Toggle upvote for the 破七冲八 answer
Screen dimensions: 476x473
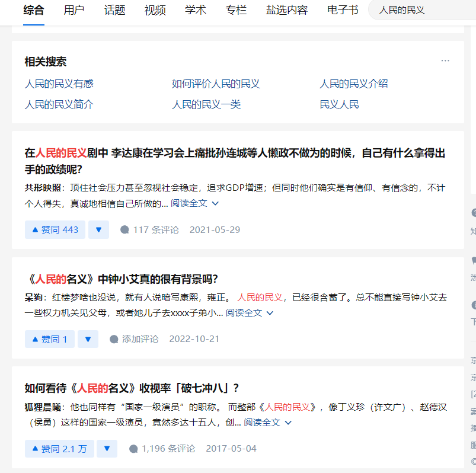(59, 448)
